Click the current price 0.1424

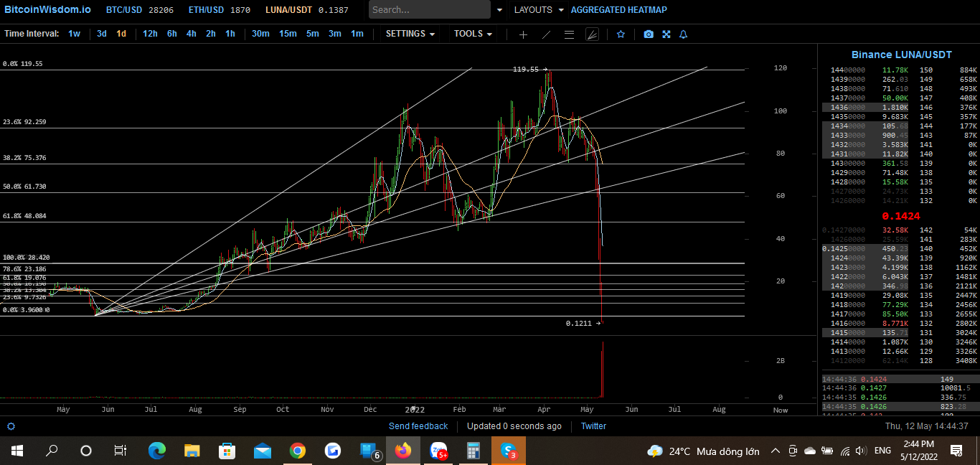point(901,216)
